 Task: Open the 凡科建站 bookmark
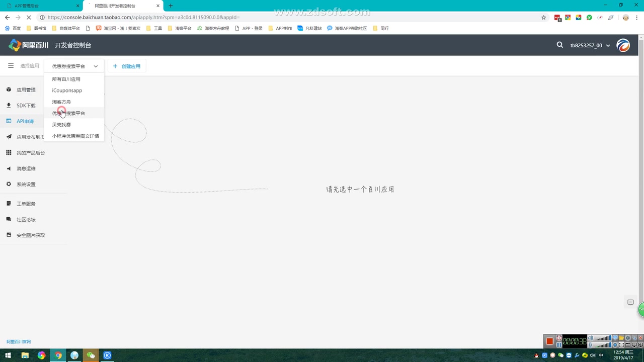click(x=309, y=28)
